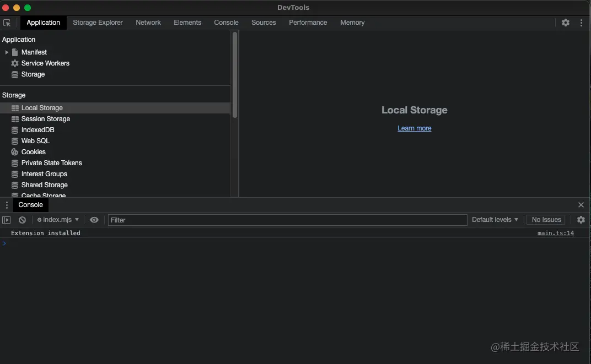Expand the Manifest tree arrow

pos(7,52)
